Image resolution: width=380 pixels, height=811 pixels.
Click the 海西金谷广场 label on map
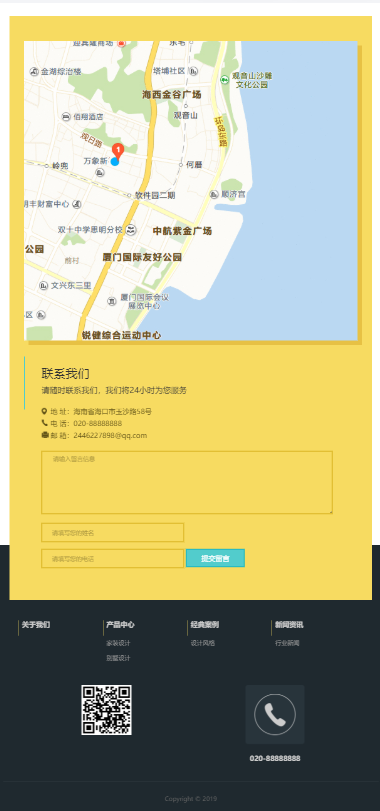172,95
